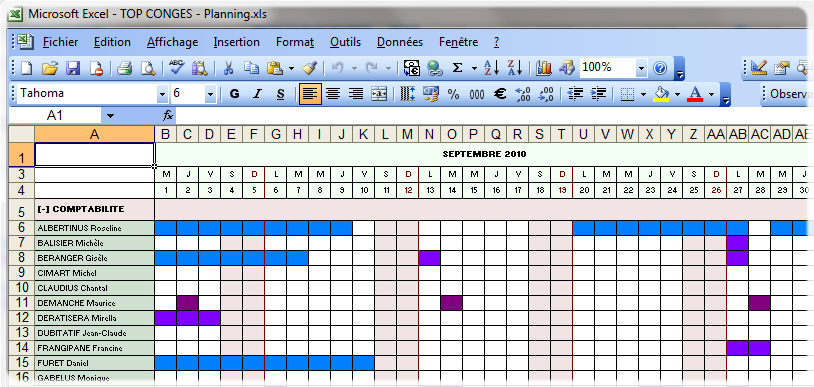Viewport: 814px width, 387px height.
Task: Click the Name Box showing A1
Action: pyautogui.click(x=55, y=115)
